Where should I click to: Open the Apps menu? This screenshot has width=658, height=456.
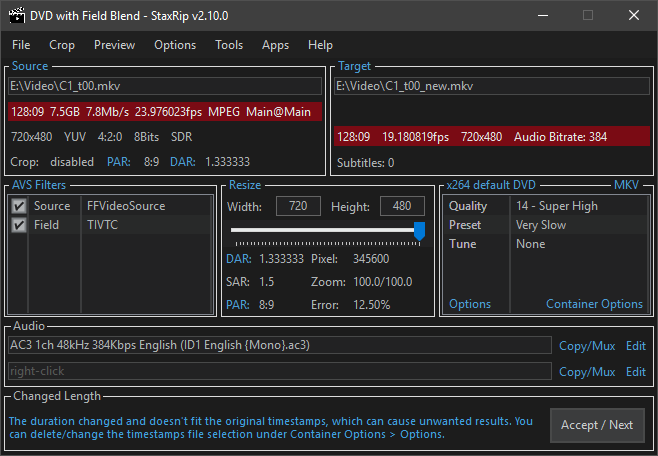coord(275,45)
